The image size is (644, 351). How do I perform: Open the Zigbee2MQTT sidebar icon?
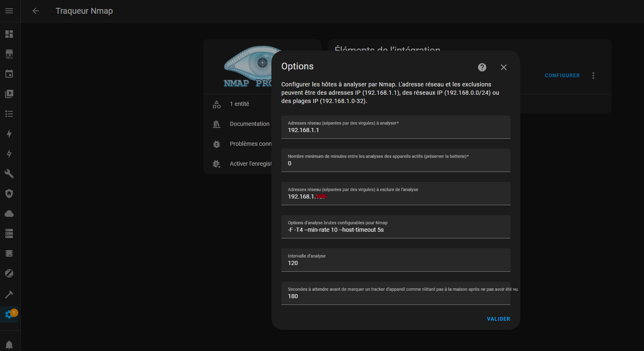[x=9, y=273]
